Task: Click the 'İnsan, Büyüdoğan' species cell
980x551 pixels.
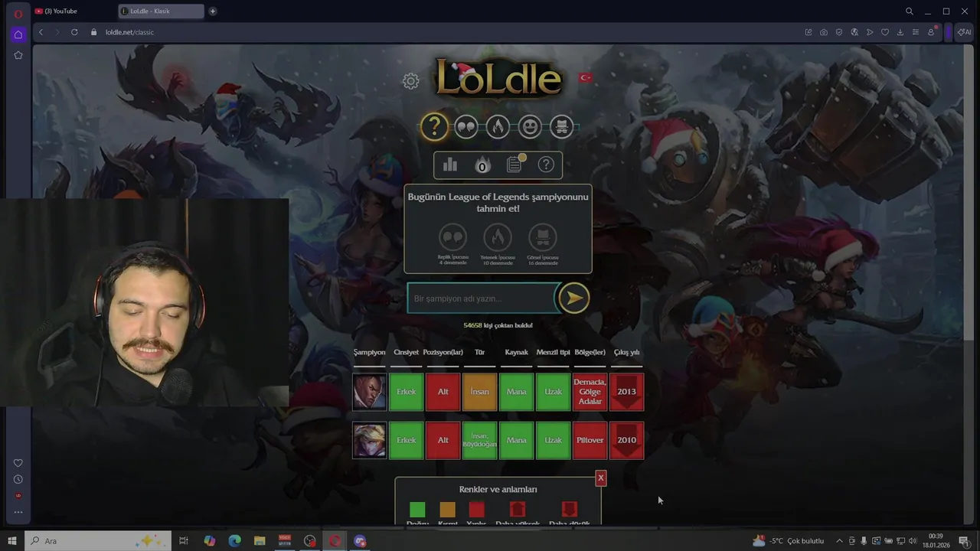Action: click(x=480, y=440)
